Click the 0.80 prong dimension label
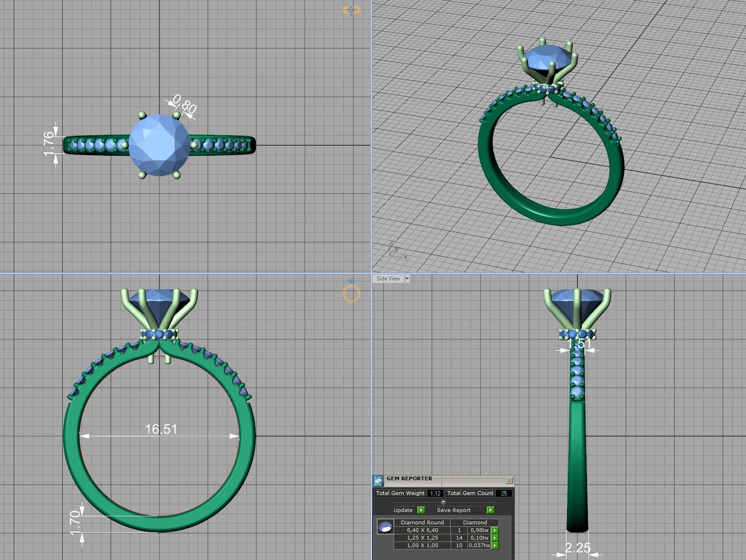This screenshot has height=560, width=746. 184,104
